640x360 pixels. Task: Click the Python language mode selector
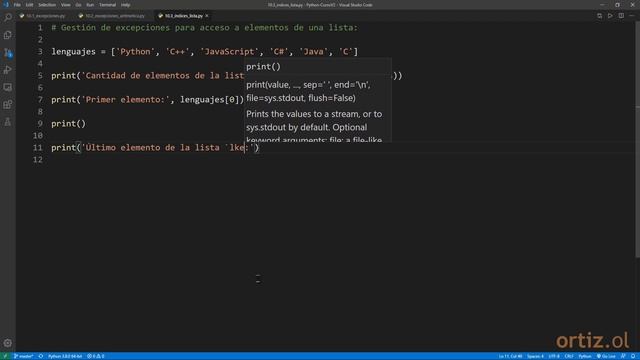click(585, 356)
